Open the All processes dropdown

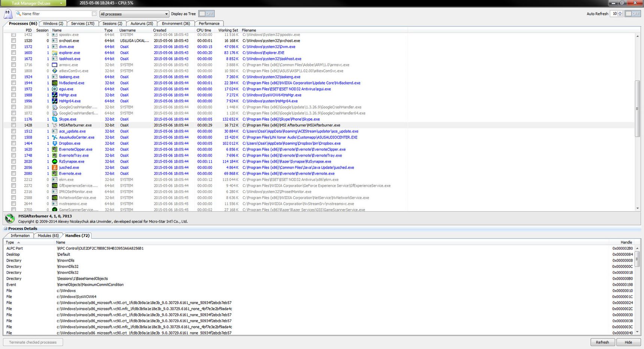134,14
